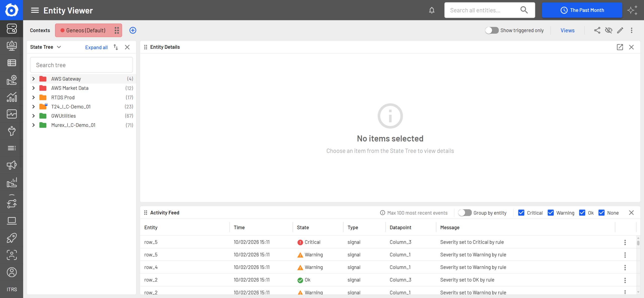Click the crossed-eye visibility icon
Image resolution: width=644 pixels, height=298 pixels.
tap(609, 30)
